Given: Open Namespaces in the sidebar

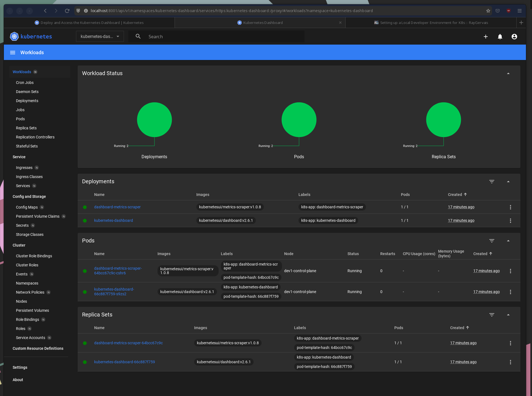Looking at the screenshot, I should coord(27,283).
